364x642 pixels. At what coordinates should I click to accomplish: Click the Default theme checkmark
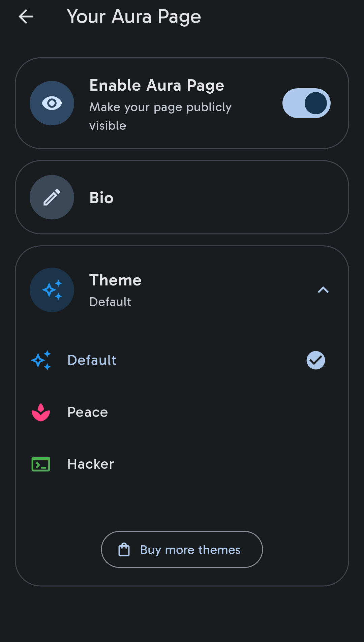tap(315, 360)
